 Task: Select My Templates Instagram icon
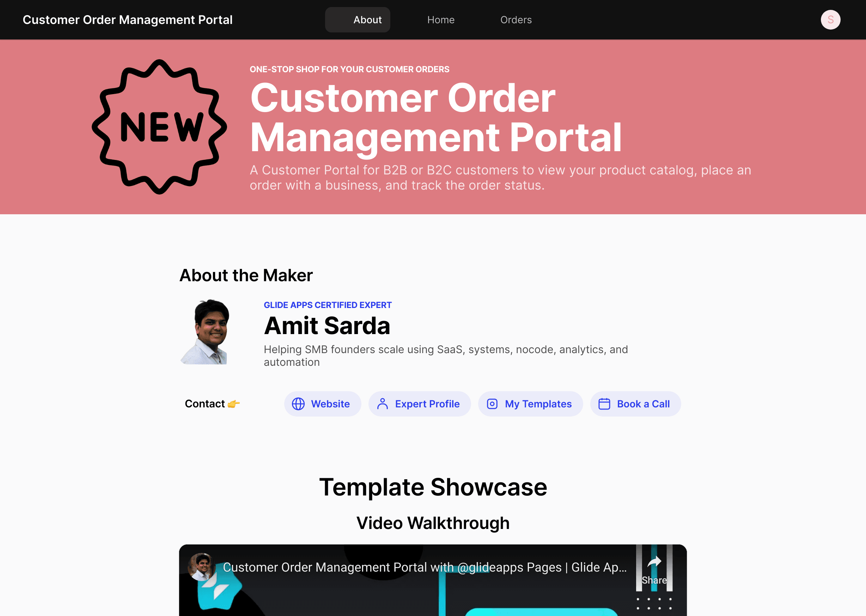click(x=493, y=404)
